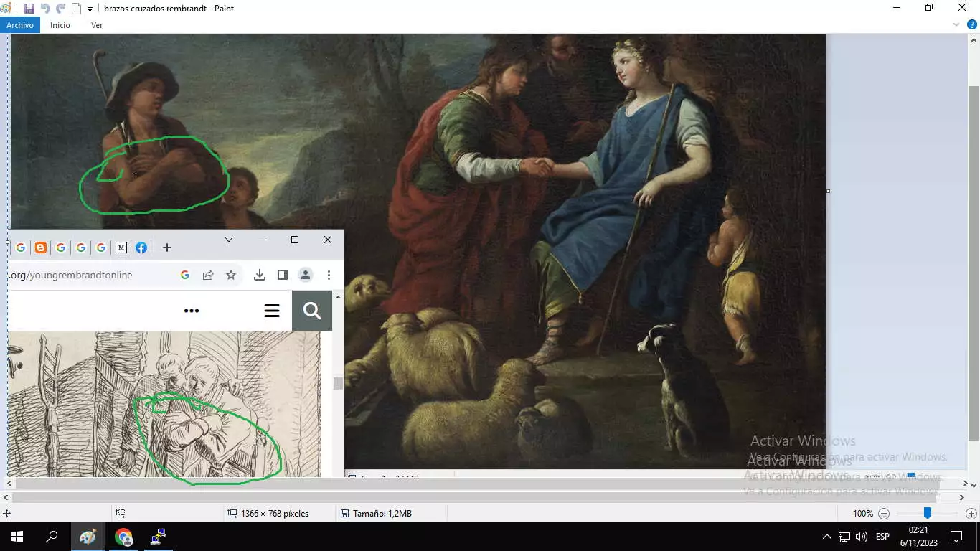This screenshot has height=551, width=980.
Task: Click the selection size icon in status bar
Action: [121, 514]
